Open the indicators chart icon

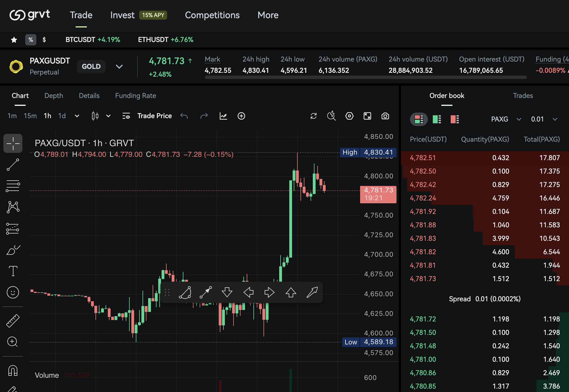tap(223, 116)
